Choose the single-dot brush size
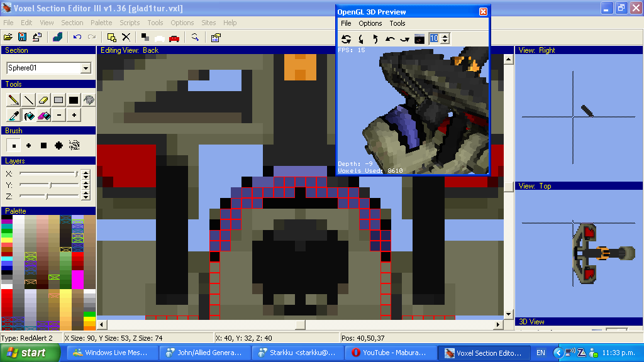Screen dimensions: 644x362 (x=14, y=145)
